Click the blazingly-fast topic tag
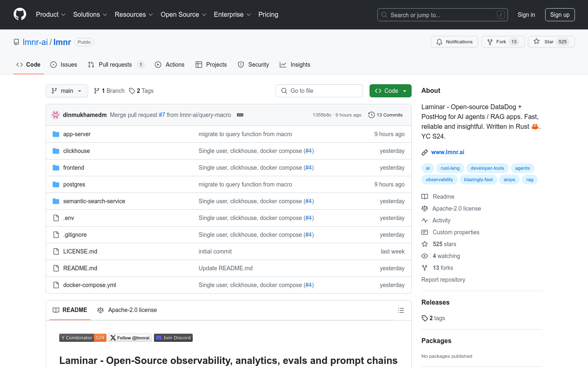This screenshot has width=588, height=368. tap(478, 180)
